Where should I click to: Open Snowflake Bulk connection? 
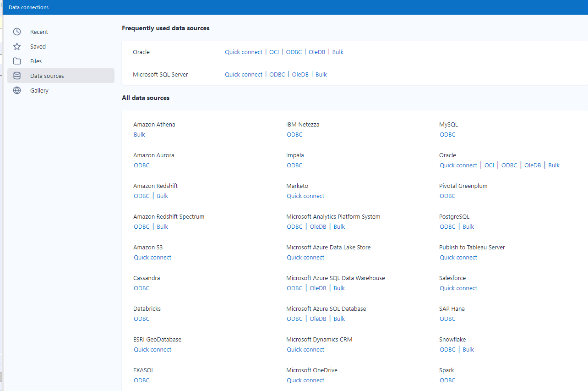pyautogui.click(x=468, y=349)
